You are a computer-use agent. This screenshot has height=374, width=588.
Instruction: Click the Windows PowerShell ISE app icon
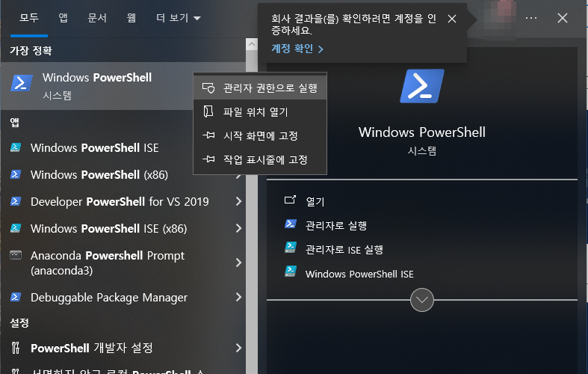click(x=16, y=147)
